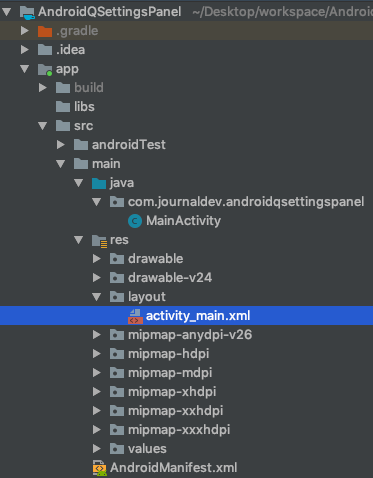This screenshot has height=478, width=373.
Task: Click the mipmap-xxxhdpi folder icon
Action: (117, 430)
